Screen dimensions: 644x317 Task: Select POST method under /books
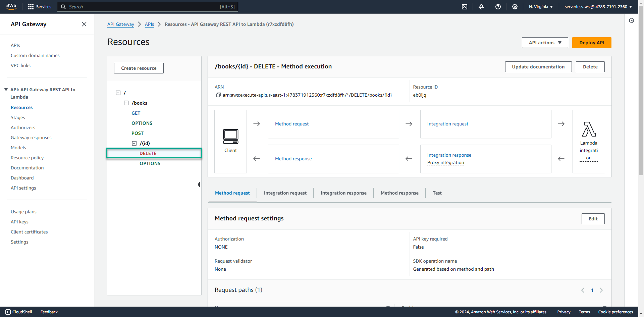138,133
